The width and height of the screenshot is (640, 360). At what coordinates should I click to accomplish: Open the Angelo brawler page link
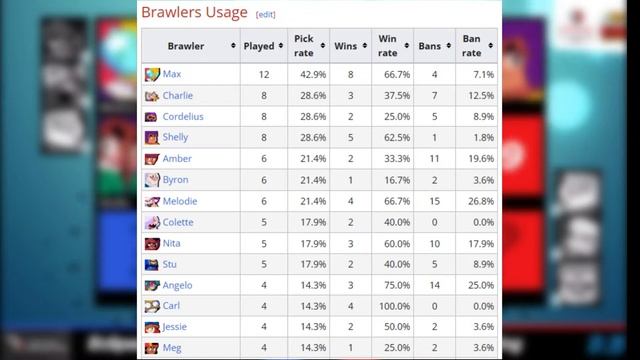(177, 285)
